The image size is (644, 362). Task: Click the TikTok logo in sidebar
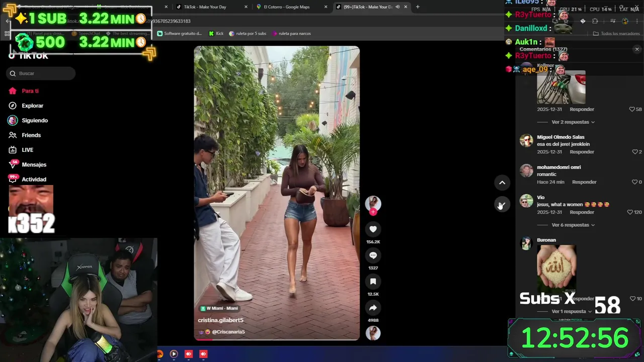28,56
